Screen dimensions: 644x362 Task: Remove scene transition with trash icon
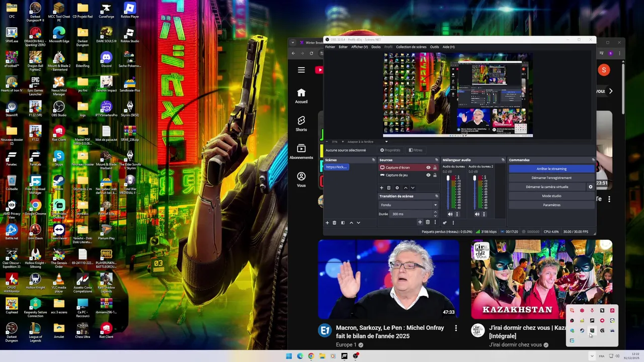coord(428,222)
